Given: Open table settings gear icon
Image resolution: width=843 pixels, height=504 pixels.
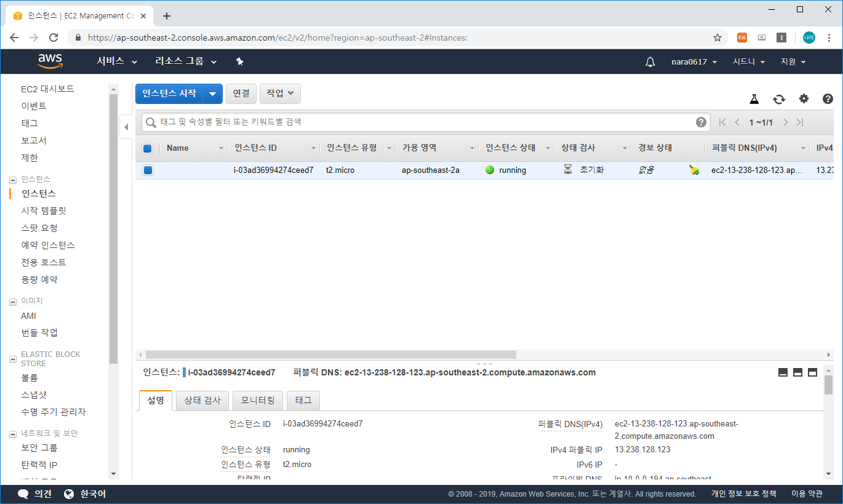Looking at the screenshot, I should pyautogui.click(x=804, y=98).
